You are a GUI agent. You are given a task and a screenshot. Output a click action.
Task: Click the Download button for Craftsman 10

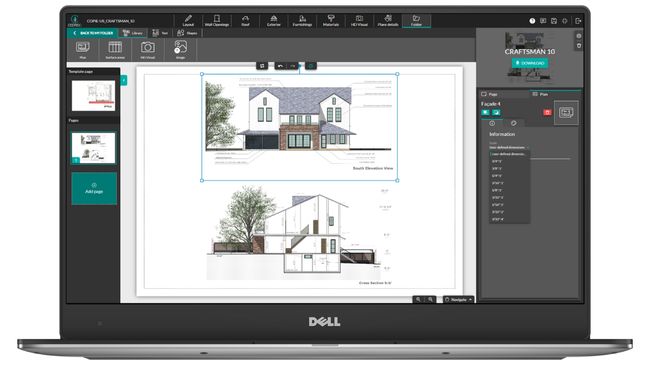530,63
